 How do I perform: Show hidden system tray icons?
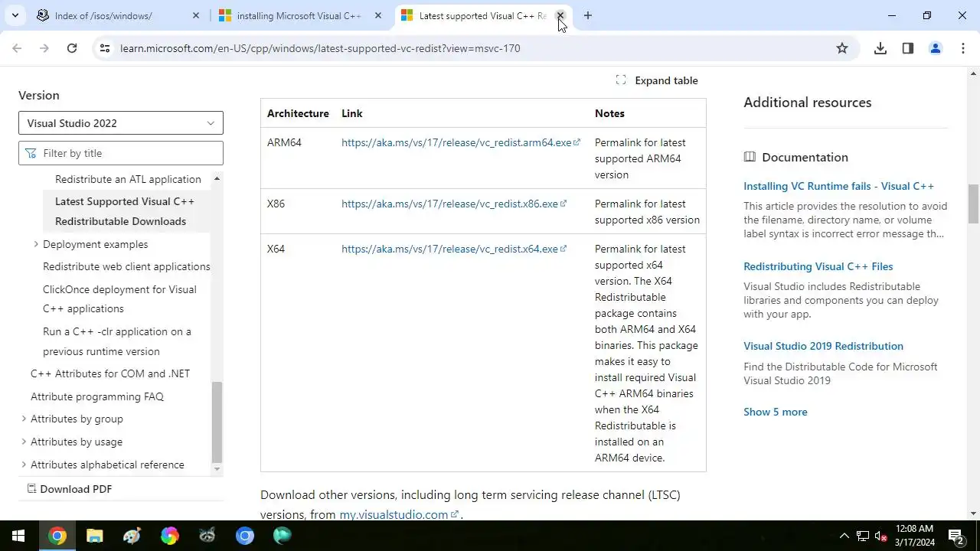844,536
